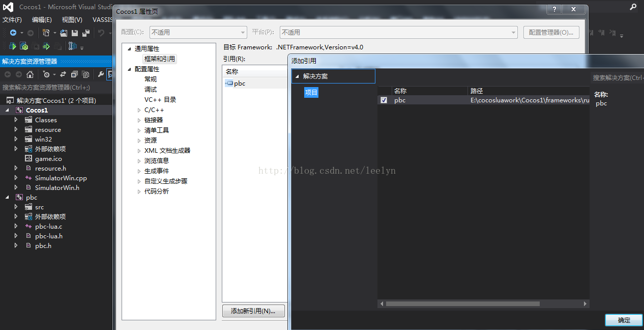Screen dimensions: 644x330
Task: Click the 确定 button
Action: tap(624, 320)
